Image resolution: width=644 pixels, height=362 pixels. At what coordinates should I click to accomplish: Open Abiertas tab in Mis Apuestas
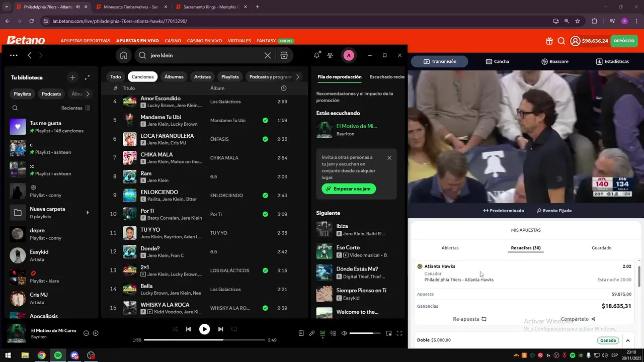pos(450,248)
